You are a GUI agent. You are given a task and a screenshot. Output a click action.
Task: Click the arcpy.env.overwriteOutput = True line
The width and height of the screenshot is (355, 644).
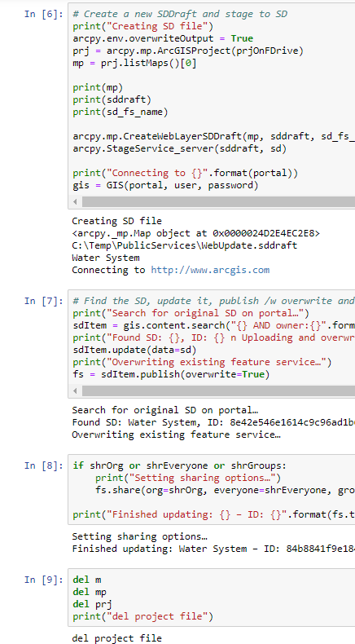click(x=163, y=38)
